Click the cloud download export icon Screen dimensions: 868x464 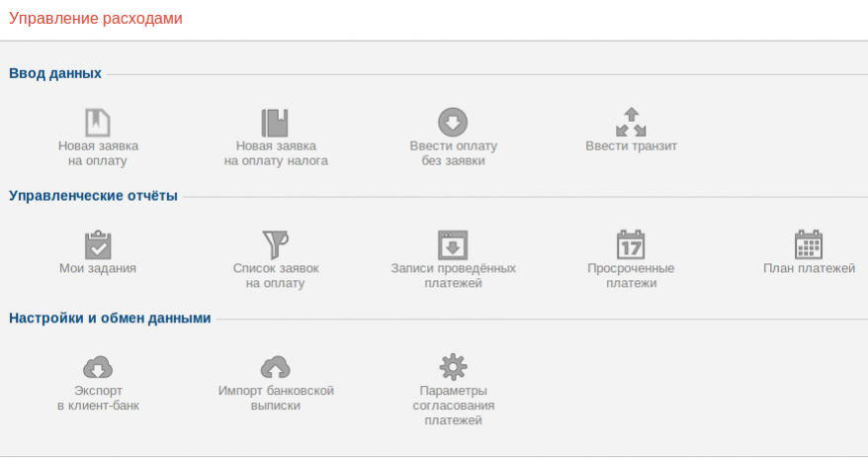click(x=97, y=367)
